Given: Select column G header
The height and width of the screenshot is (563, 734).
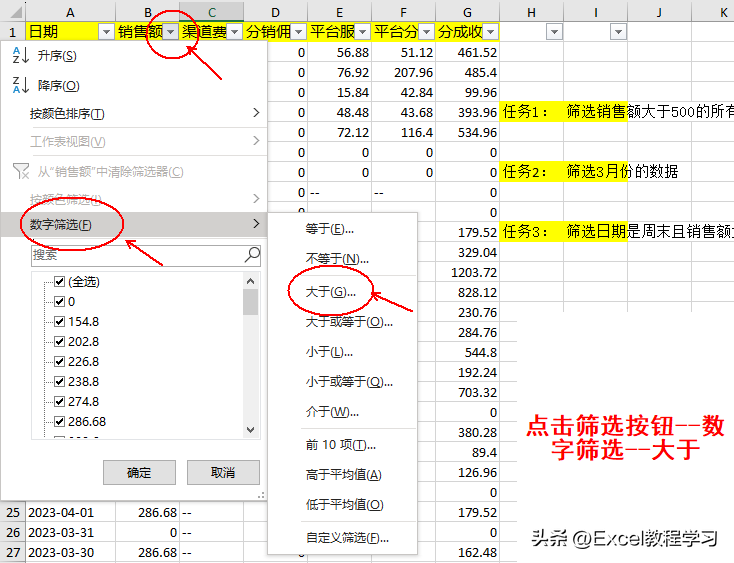Looking at the screenshot, I should coord(467,12).
